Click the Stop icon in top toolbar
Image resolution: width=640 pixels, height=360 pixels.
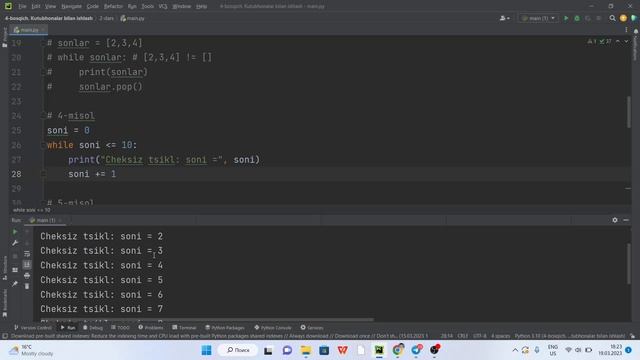pyautogui.click(x=599, y=18)
